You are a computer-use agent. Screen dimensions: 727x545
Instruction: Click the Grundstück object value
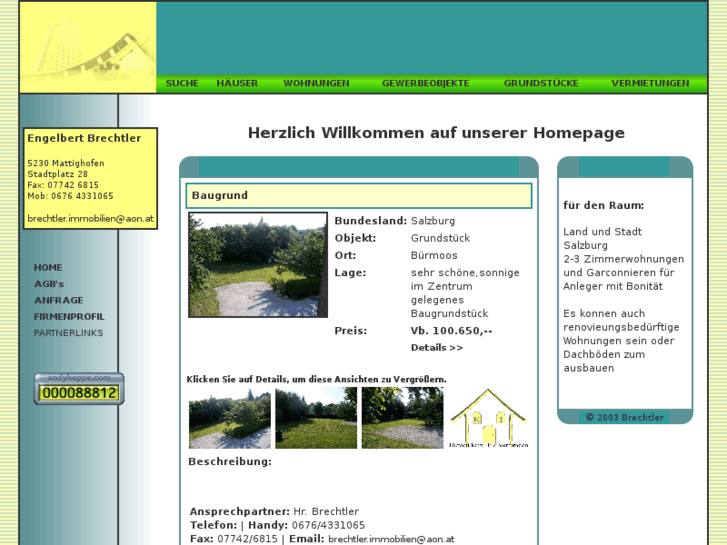(440, 238)
